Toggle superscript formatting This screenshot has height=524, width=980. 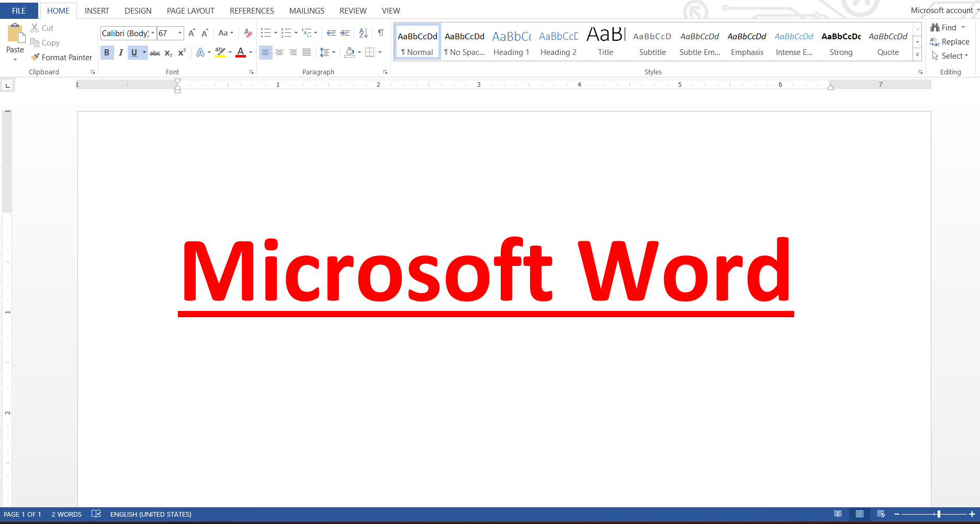click(182, 52)
